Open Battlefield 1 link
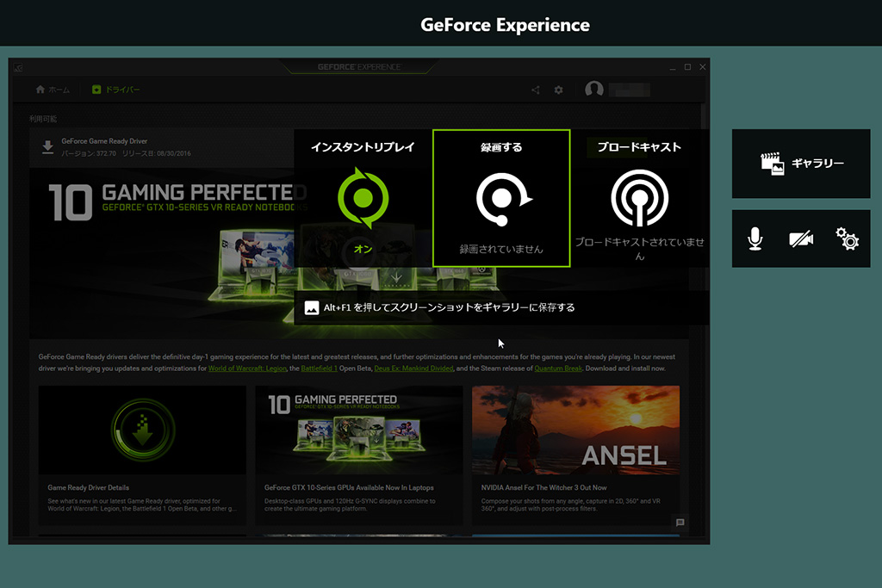This screenshot has height=588, width=882. point(319,368)
